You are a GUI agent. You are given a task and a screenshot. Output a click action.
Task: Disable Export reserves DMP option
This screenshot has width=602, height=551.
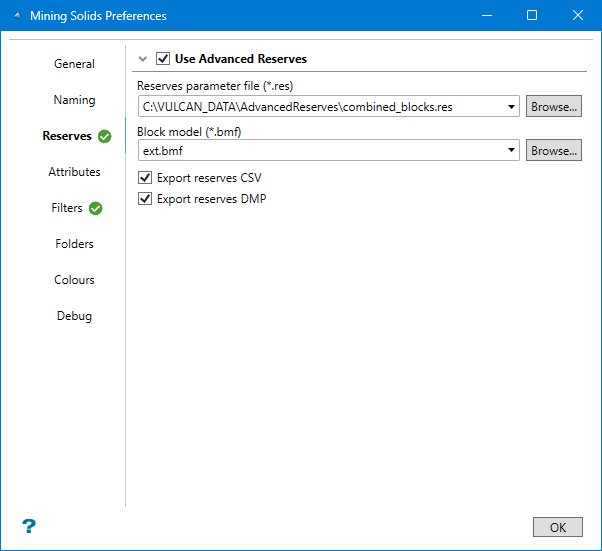pos(146,198)
